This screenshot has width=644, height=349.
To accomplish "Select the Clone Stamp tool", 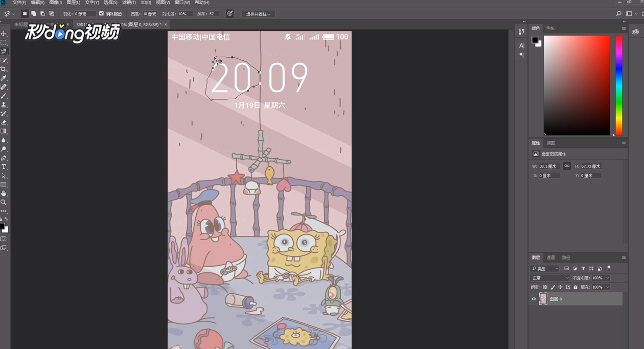I will point(4,104).
